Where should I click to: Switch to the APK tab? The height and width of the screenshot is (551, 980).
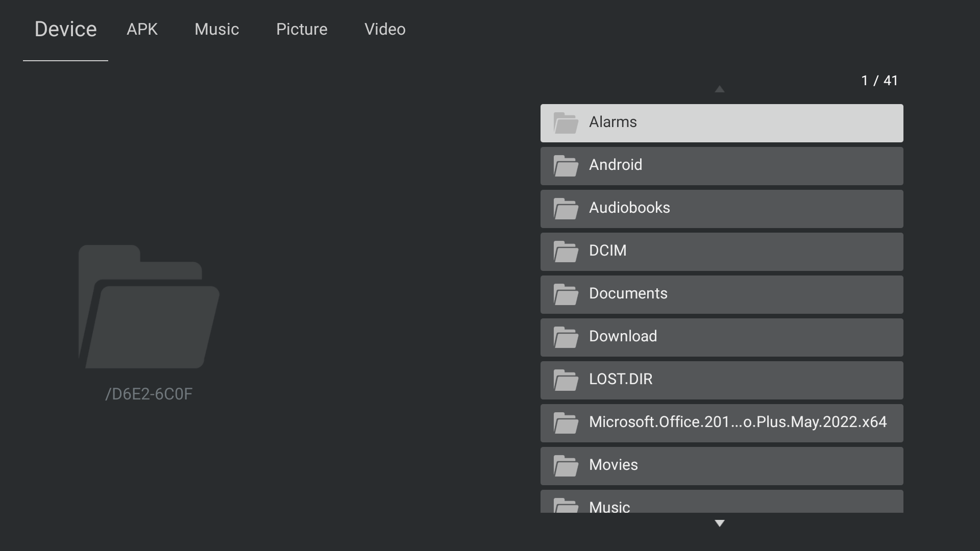142,29
